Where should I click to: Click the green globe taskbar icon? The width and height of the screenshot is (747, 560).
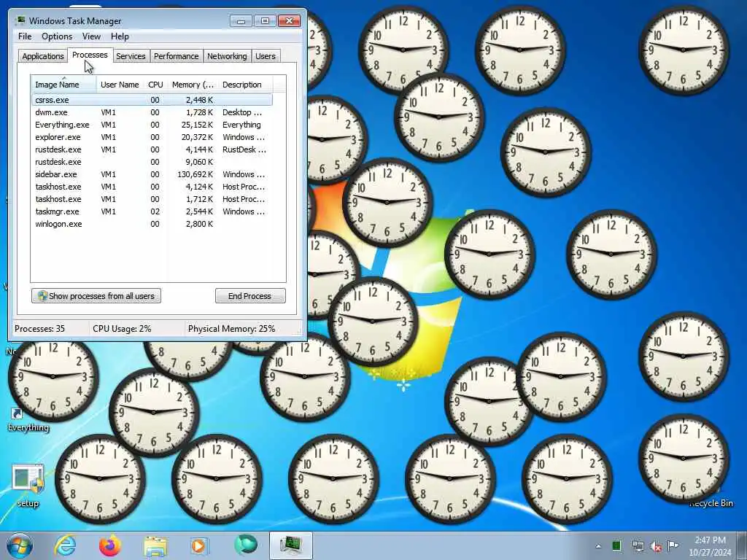[245, 545]
